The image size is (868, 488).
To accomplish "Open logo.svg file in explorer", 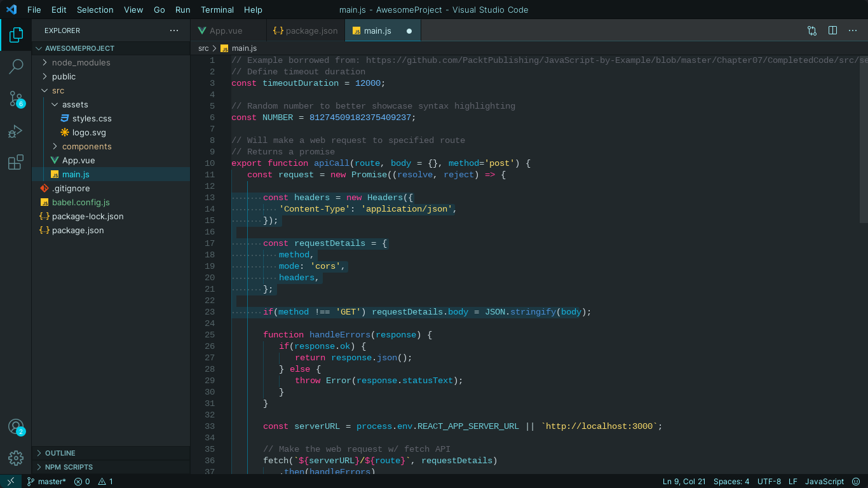I will (111, 132).
